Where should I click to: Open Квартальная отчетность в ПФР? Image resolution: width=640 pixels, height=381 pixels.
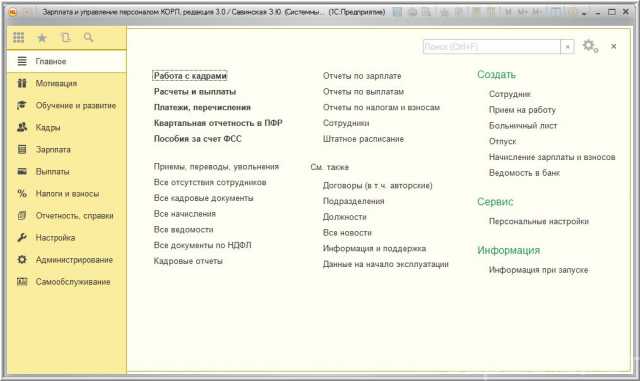click(x=218, y=123)
